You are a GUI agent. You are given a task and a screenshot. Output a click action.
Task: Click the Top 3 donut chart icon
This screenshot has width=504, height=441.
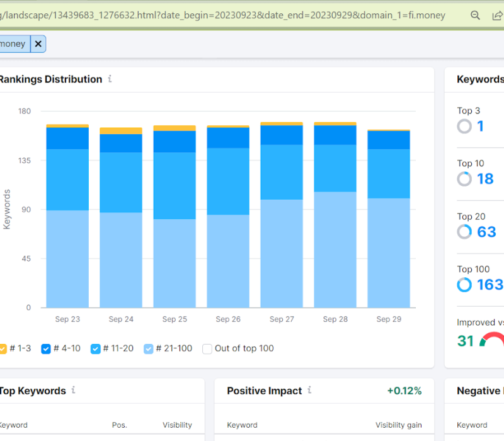click(464, 126)
